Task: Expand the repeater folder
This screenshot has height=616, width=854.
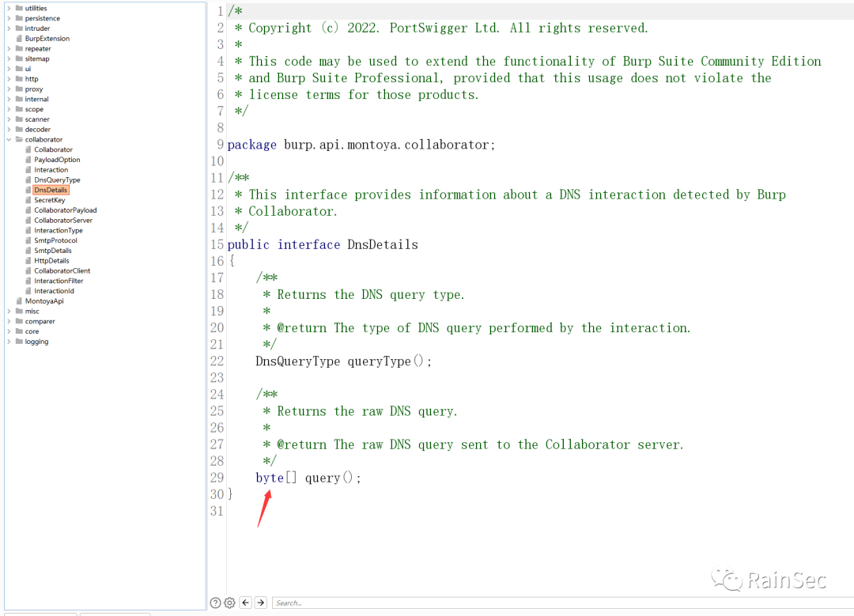Action: tap(9, 48)
